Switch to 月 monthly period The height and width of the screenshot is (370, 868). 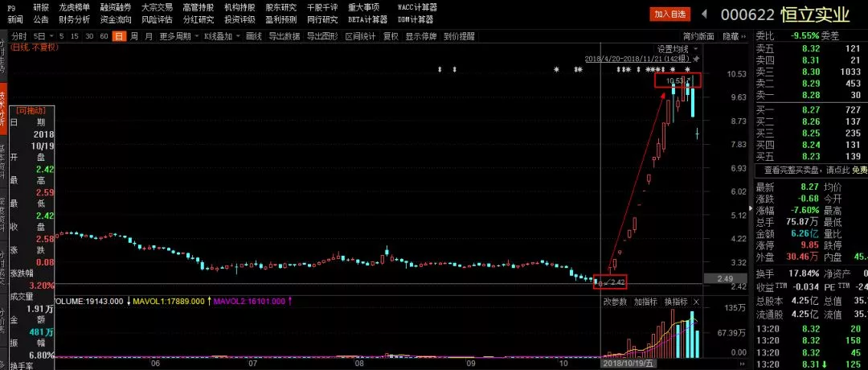tap(149, 36)
